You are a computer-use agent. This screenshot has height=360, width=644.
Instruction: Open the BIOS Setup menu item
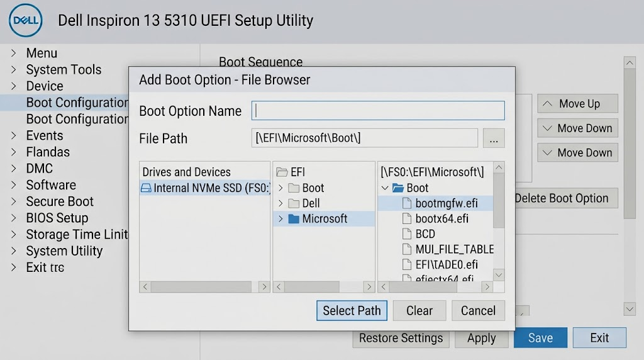pos(57,218)
